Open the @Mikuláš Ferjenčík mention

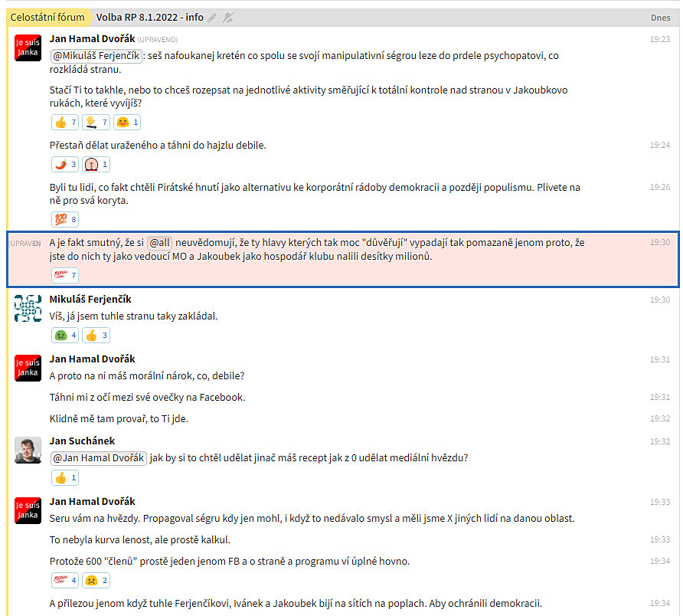pos(96,55)
